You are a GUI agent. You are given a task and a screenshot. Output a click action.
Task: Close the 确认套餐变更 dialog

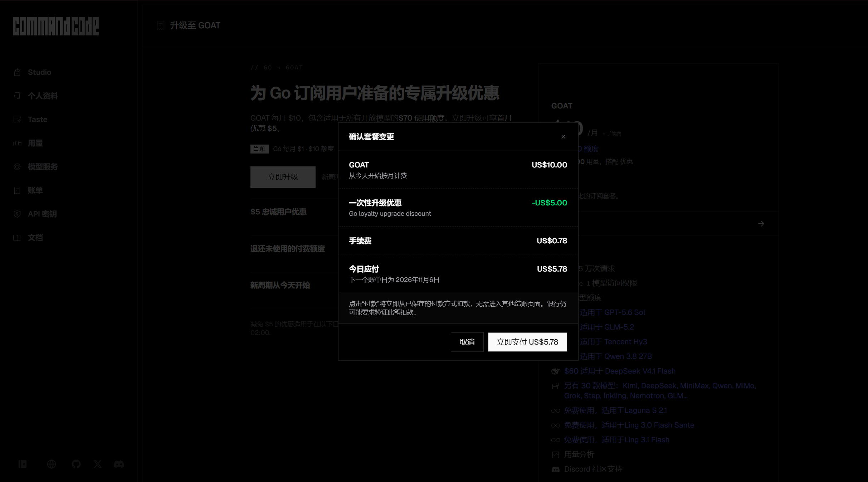[x=563, y=137]
